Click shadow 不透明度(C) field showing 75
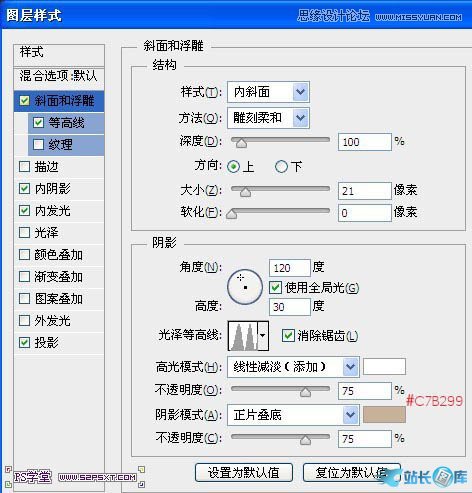472x493 pixels. pyautogui.click(x=365, y=439)
